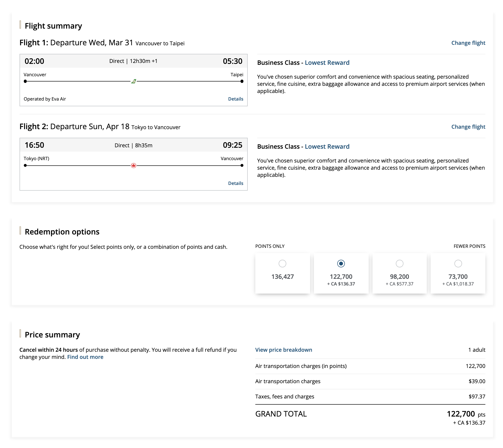Click Find out more cancellation link
The height and width of the screenshot is (448, 503).
(85, 357)
